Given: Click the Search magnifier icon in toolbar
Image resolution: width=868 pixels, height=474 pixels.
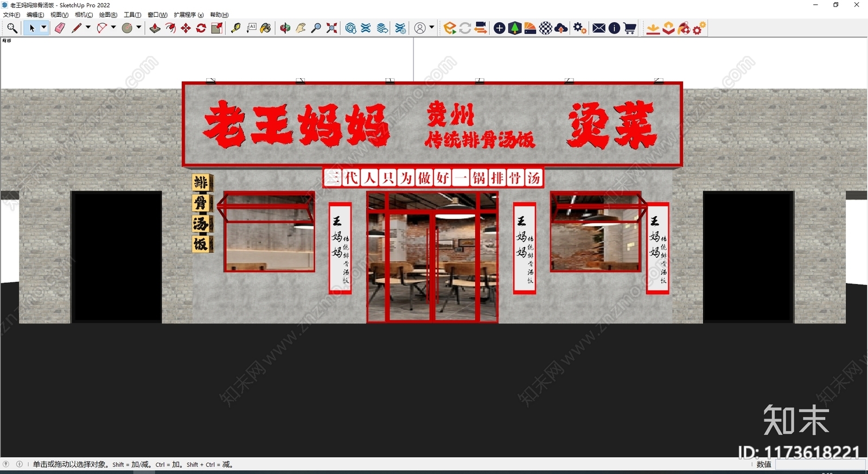Looking at the screenshot, I should pyautogui.click(x=12, y=28).
